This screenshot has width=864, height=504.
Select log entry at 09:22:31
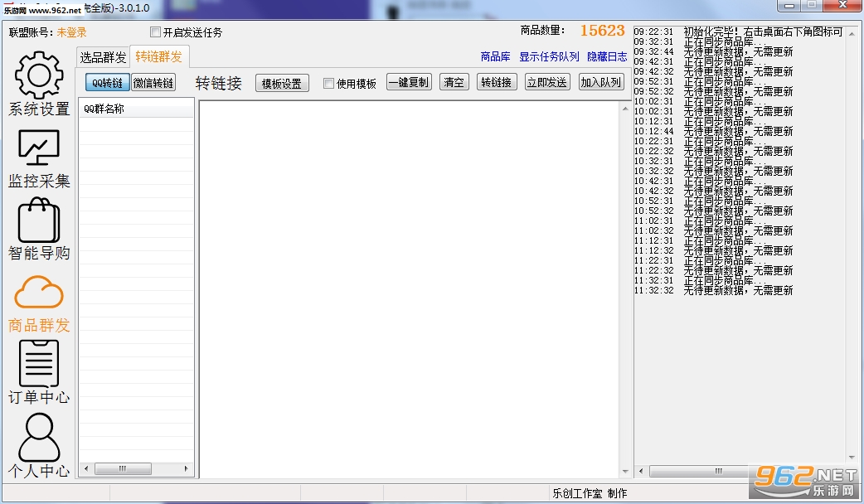tap(738, 32)
